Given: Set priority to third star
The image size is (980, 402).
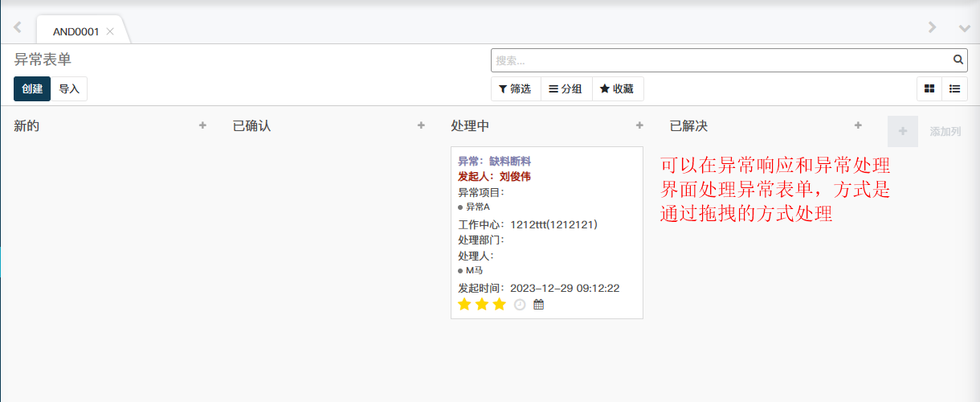Looking at the screenshot, I should pos(500,304).
